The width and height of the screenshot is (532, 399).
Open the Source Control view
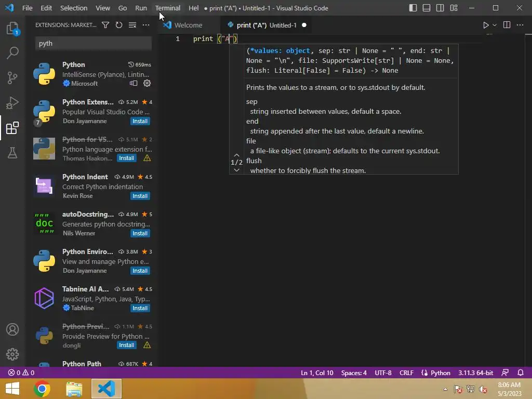tap(12, 78)
